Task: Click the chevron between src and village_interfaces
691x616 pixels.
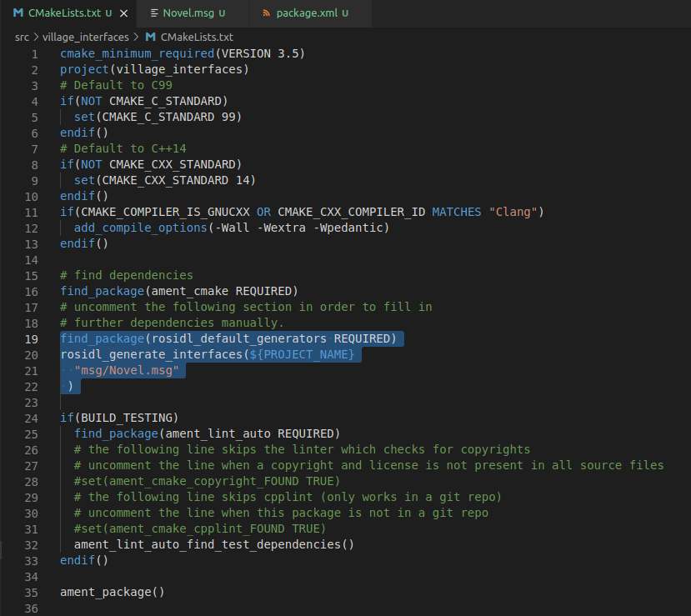Action: [35, 38]
